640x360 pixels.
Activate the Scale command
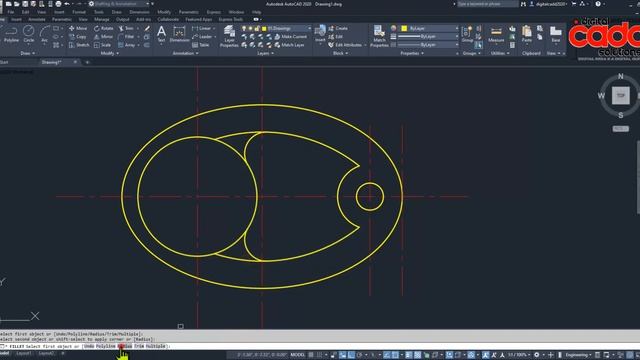click(x=102, y=45)
